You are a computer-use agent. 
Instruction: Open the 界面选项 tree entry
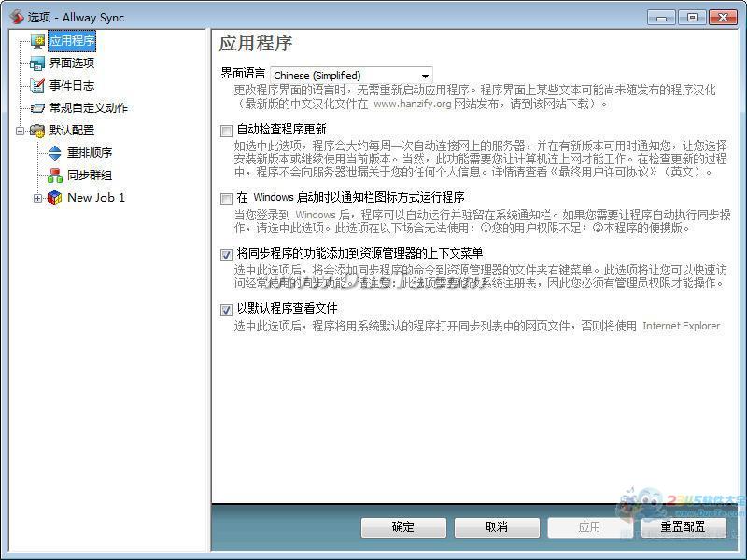click(72, 63)
